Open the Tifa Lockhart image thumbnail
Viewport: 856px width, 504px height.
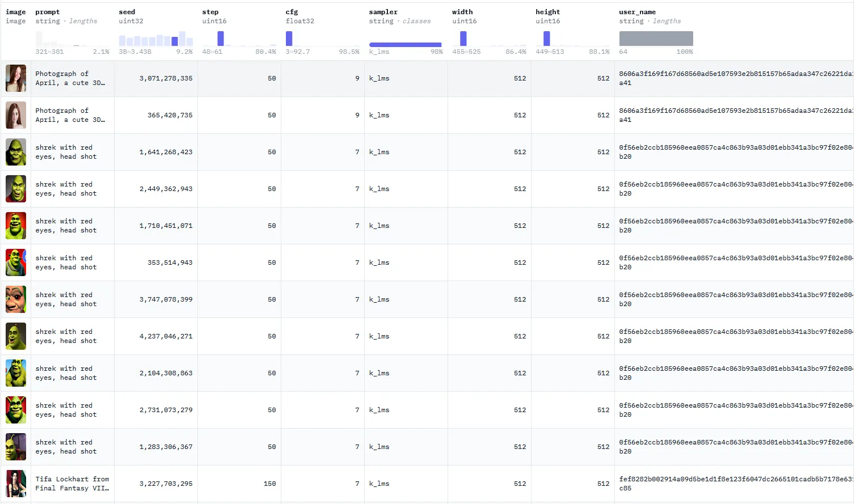click(16, 484)
